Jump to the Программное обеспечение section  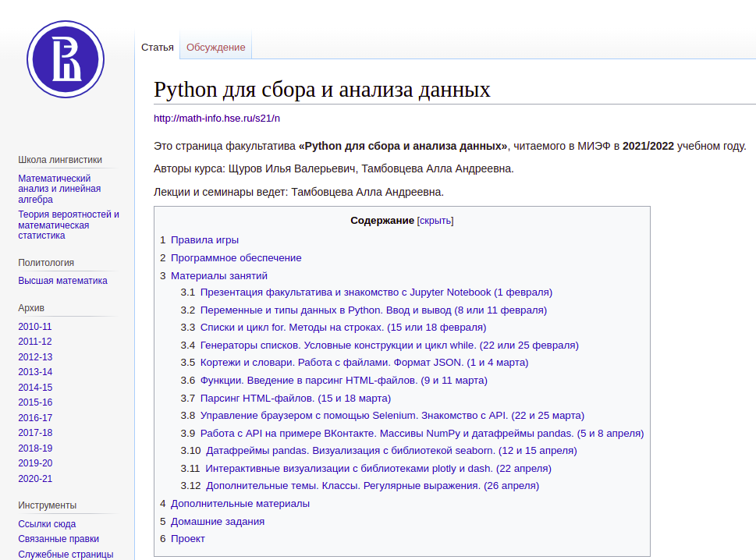click(x=236, y=258)
